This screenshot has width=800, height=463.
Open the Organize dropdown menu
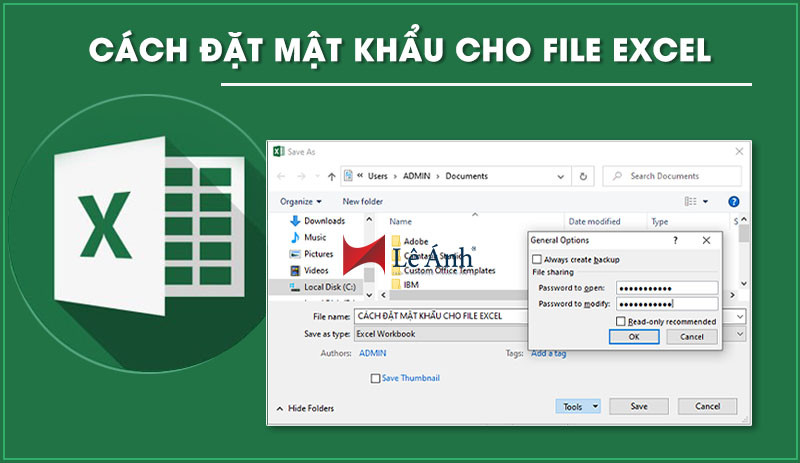pos(301,202)
